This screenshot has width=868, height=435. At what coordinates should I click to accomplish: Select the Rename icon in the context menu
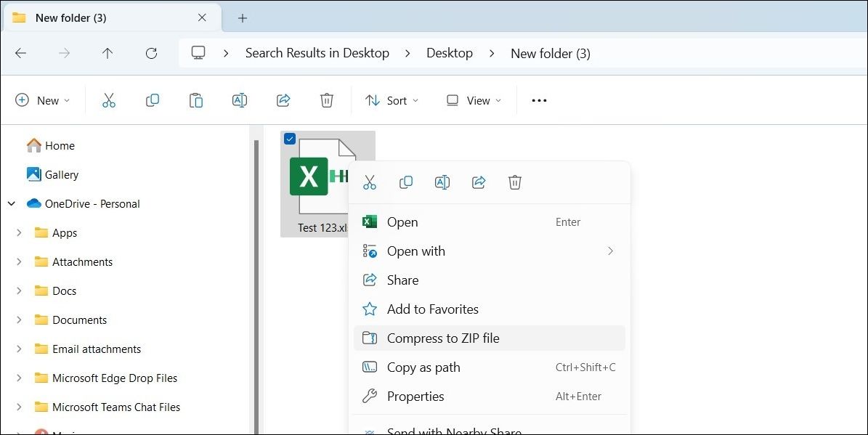tap(442, 182)
